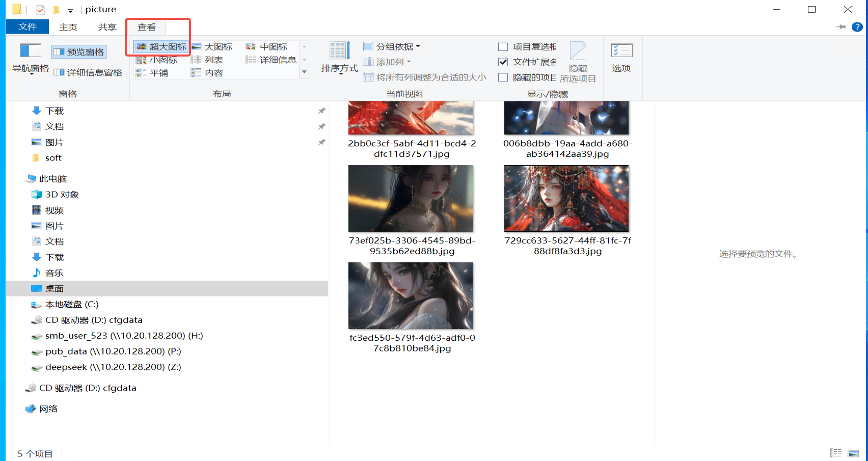Unpin 文档 using its pin icon
The width and height of the screenshot is (868, 461).
(321, 126)
